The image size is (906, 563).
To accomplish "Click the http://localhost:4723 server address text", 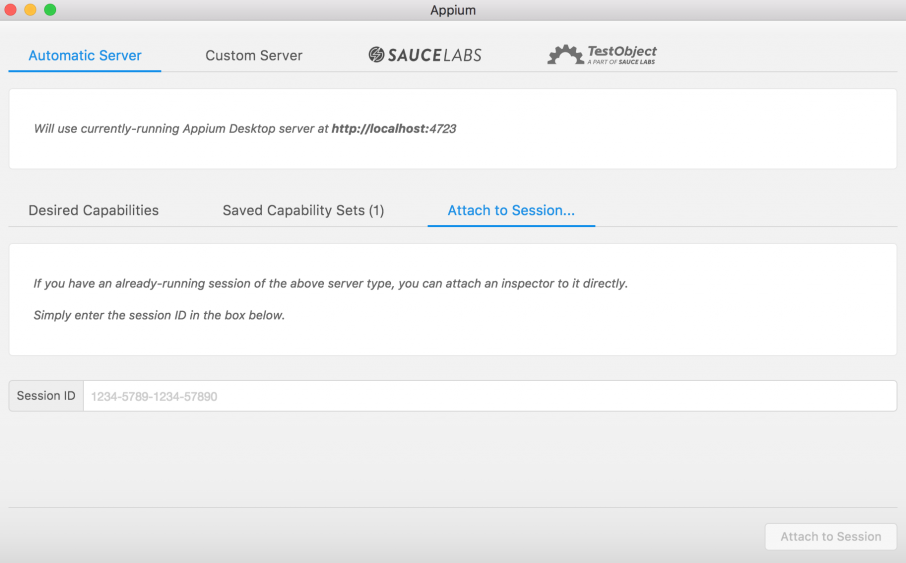I will (394, 129).
